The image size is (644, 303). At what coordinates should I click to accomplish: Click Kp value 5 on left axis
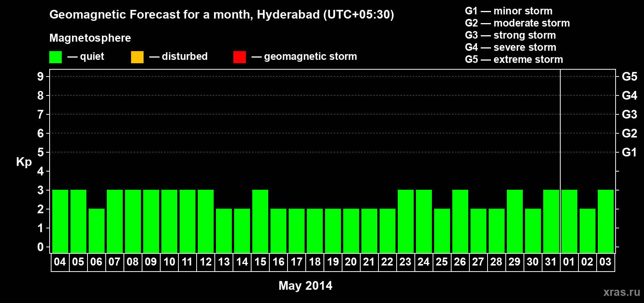(x=41, y=152)
